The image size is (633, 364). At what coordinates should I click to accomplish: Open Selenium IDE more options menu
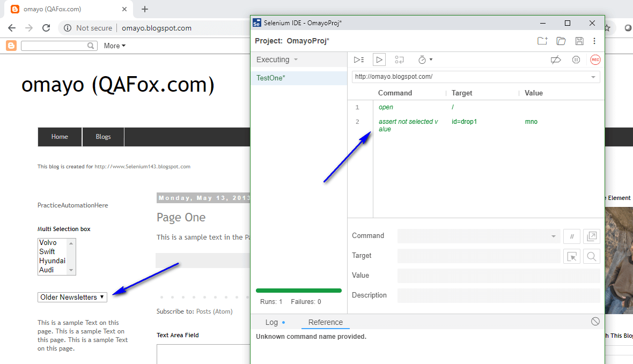tap(594, 41)
